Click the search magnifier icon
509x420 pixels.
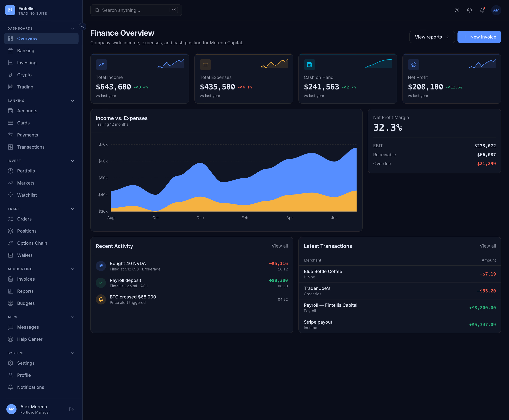tap(97, 10)
